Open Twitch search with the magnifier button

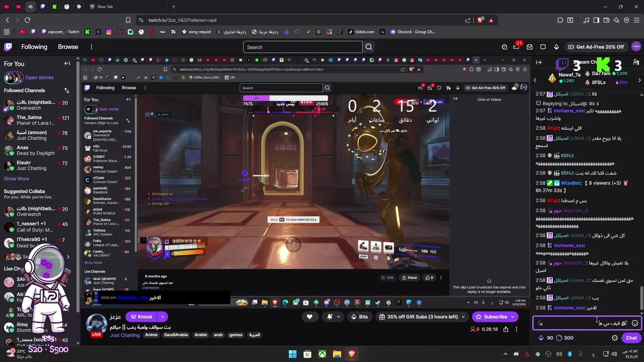pyautogui.click(x=369, y=47)
